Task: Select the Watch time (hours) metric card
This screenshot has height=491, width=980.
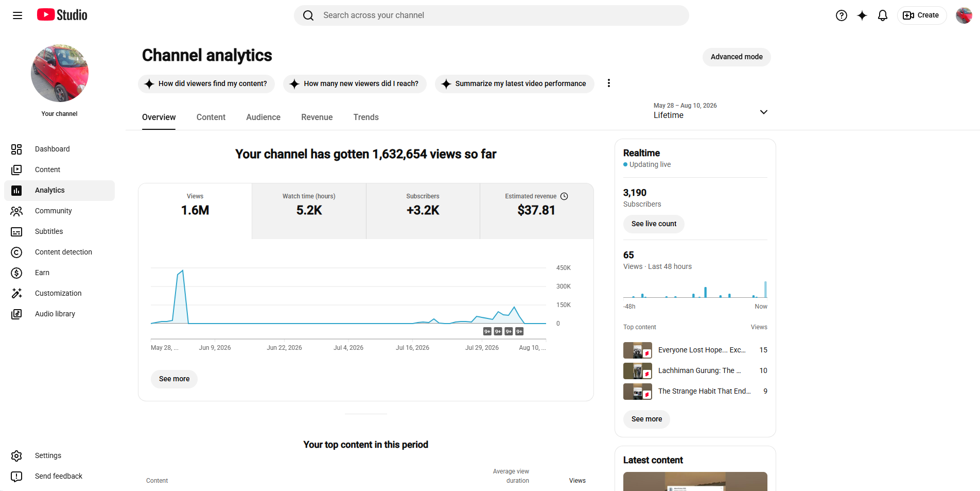Action: [x=309, y=211]
